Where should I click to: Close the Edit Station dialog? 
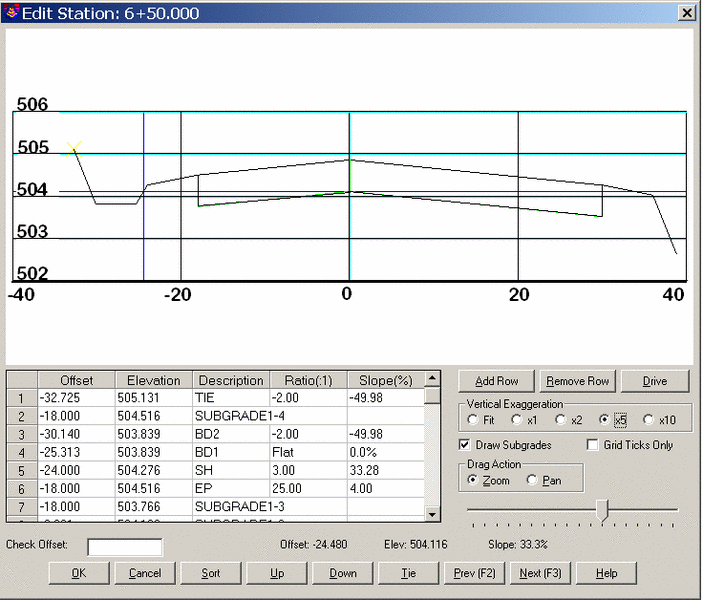[x=687, y=13]
